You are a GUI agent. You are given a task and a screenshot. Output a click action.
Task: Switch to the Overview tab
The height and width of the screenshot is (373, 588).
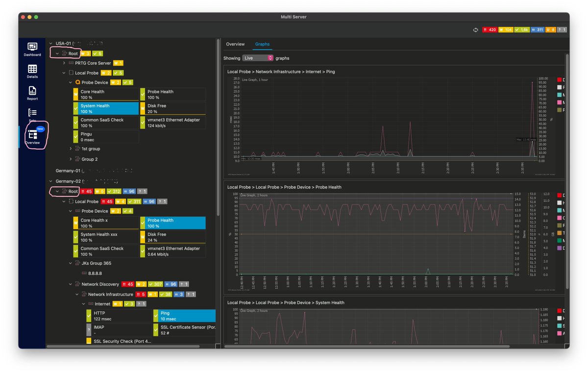tap(236, 44)
